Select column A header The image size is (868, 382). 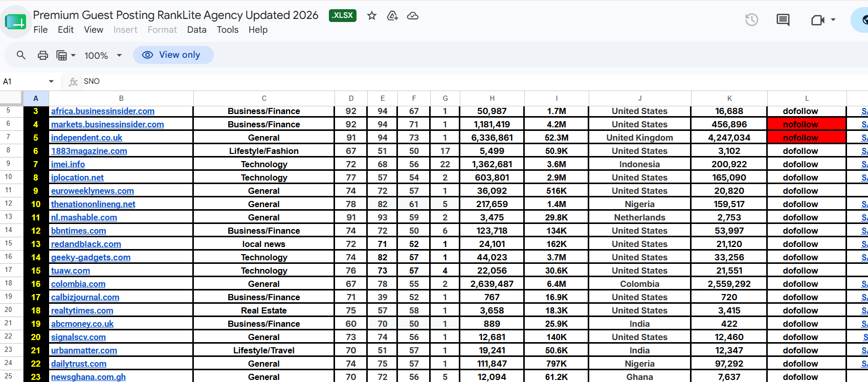pos(36,98)
